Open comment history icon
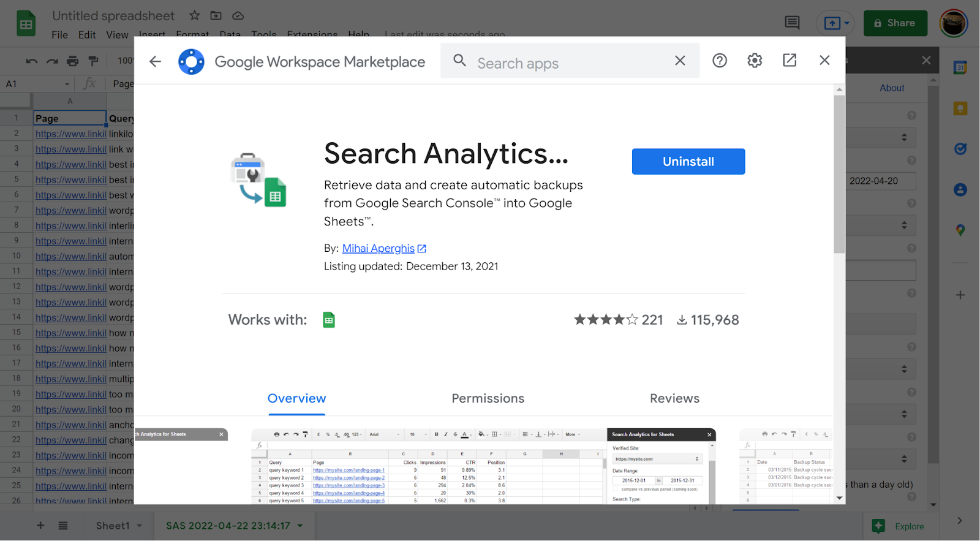Viewport: 980px width, 541px height. tap(792, 23)
